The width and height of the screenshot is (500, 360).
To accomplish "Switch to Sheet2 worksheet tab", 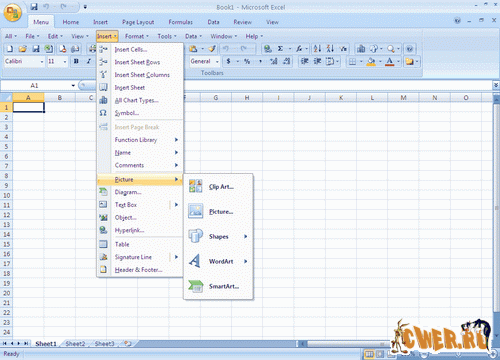I will coord(75,344).
